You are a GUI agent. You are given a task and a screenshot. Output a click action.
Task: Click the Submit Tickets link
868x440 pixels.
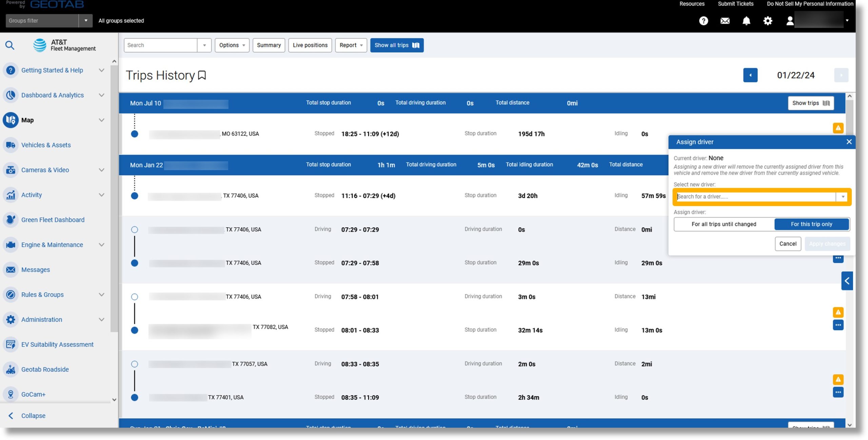tap(735, 4)
